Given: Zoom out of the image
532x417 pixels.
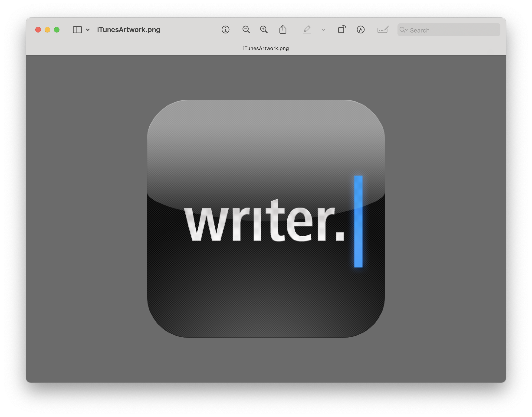Looking at the screenshot, I should pyautogui.click(x=246, y=30).
